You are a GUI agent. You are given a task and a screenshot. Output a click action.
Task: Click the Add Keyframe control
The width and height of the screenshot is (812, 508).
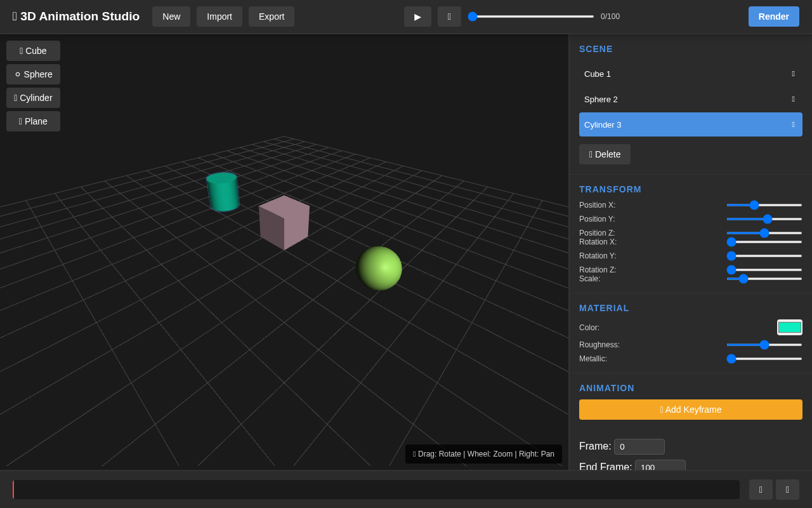coord(690,410)
